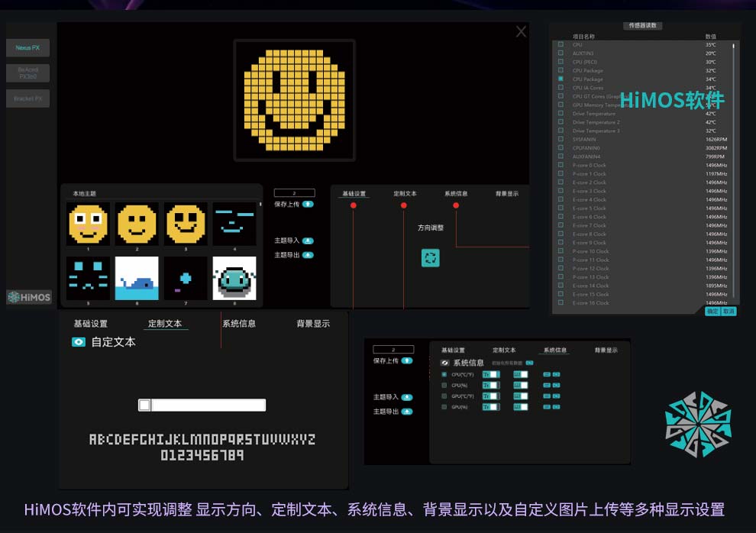The height and width of the screenshot is (533, 756).
Task: Click the 主题导出 export icon
Action: (x=308, y=254)
